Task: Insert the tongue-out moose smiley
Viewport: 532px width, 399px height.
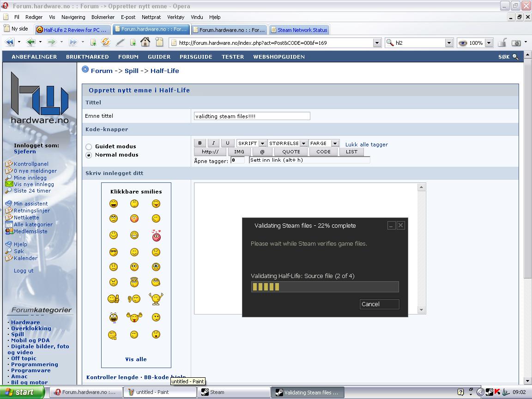Action: [x=134, y=317]
